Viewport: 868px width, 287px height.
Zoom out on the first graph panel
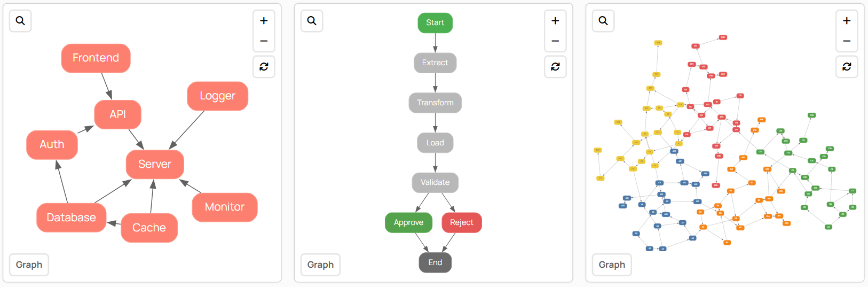264,41
